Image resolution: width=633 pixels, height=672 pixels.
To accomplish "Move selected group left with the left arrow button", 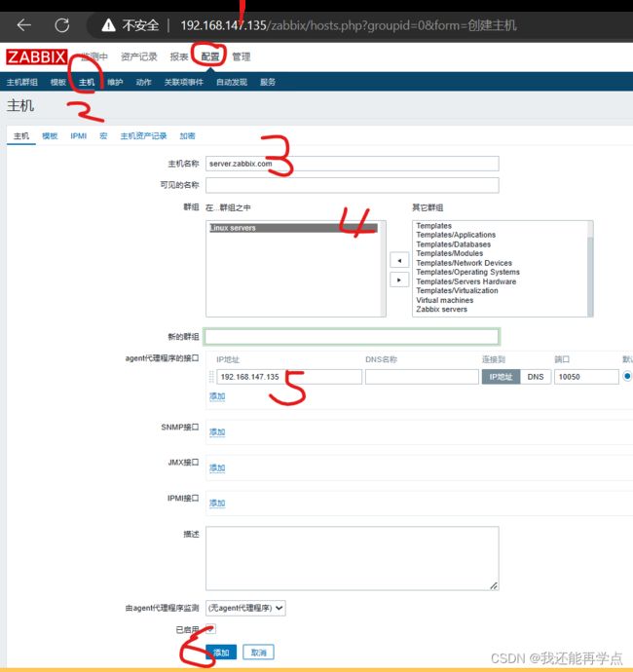I will point(399,260).
